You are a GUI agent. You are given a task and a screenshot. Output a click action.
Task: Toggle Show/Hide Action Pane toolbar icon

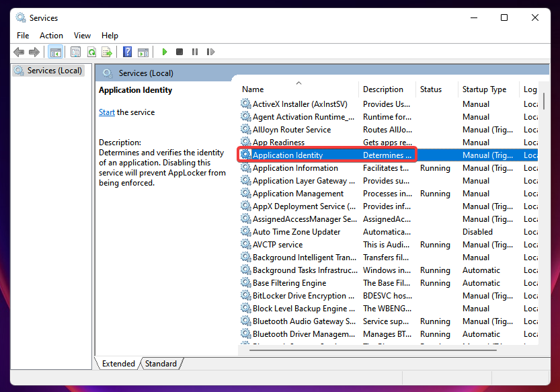coord(143,52)
